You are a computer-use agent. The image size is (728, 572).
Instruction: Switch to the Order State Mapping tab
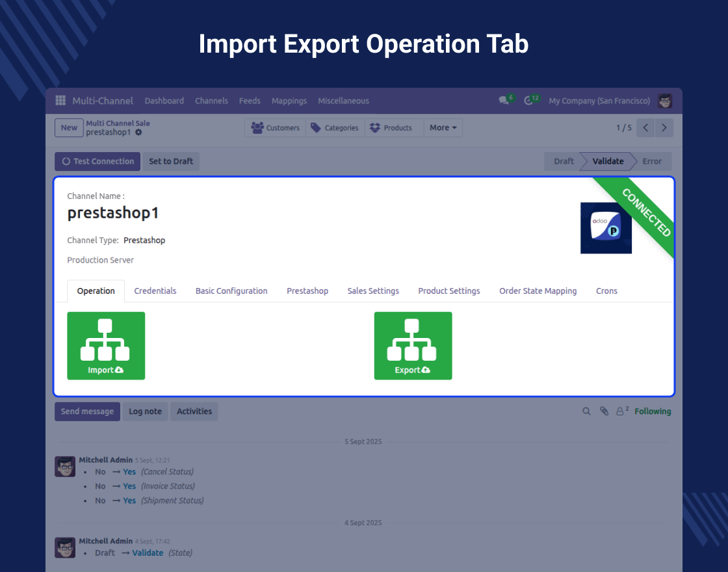(x=538, y=291)
